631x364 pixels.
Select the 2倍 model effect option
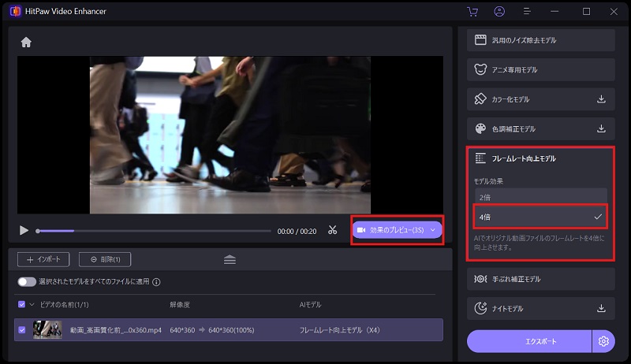540,196
